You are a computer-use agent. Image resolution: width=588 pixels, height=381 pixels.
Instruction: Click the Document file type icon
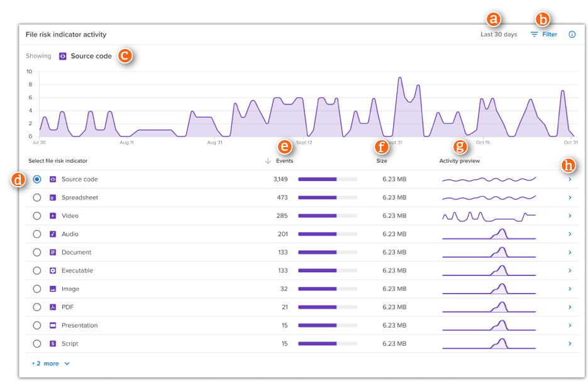(x=53, y=252)
